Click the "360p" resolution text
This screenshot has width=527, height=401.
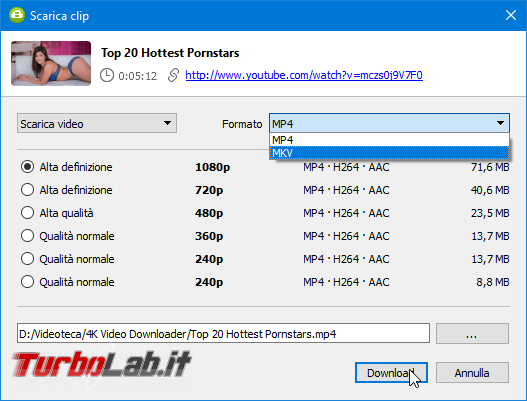coord(209,236)
